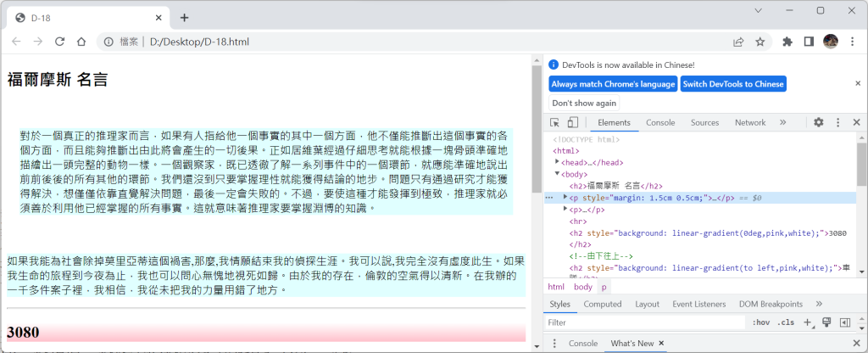The width and height of the screenshot is (868, 353).
Task: Expand the selected p margin element
Action: click(565, 197)
